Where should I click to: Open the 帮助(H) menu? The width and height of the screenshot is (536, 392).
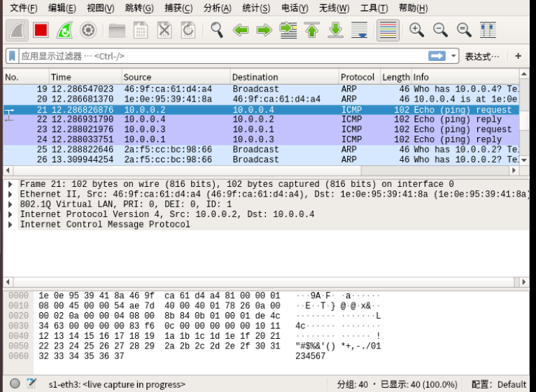click(413, 8)
